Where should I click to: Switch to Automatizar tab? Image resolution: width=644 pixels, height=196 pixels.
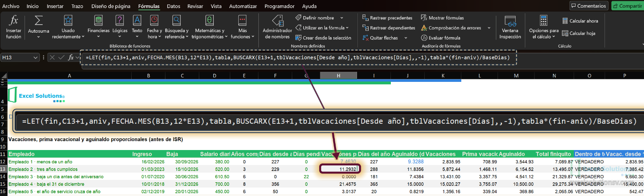pyautogui.click(x=243, y=6)
